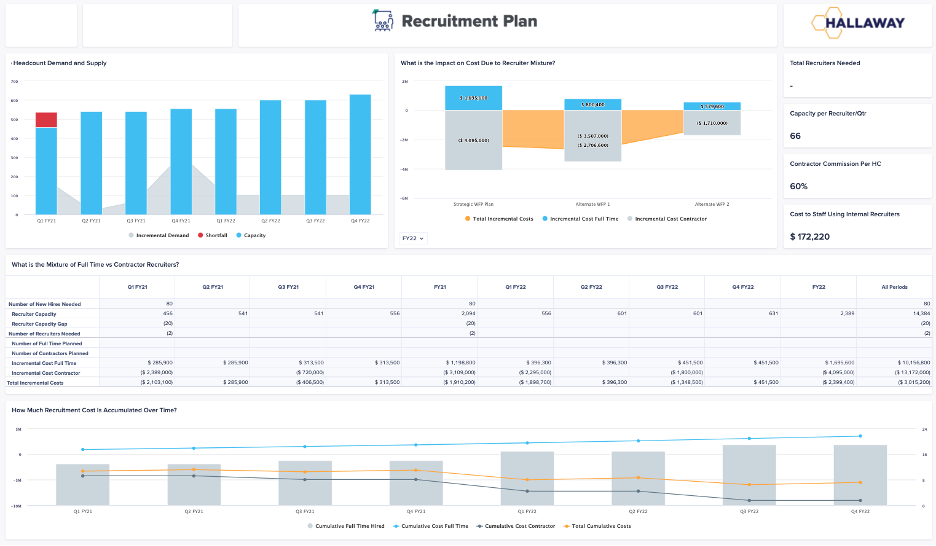Image resolution: width=936 pixels, height=546 pixels.
Task: Toggle the Shortfall legend marker
Action: pos(200,235)
